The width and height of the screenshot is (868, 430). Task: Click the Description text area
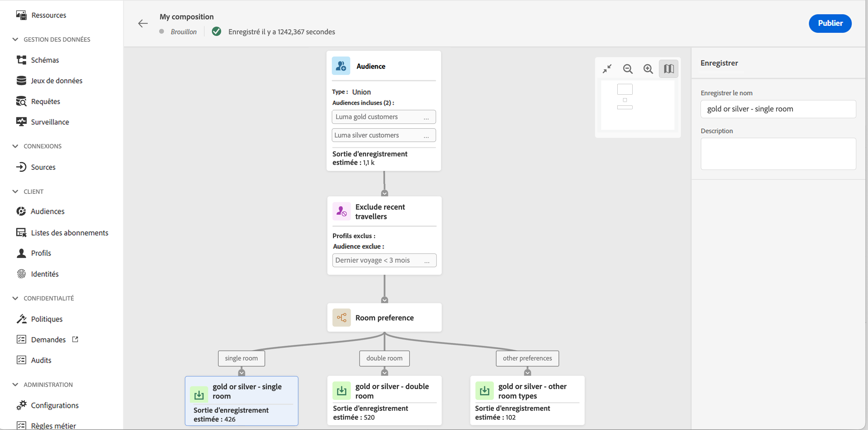click(x=778, y=154)
